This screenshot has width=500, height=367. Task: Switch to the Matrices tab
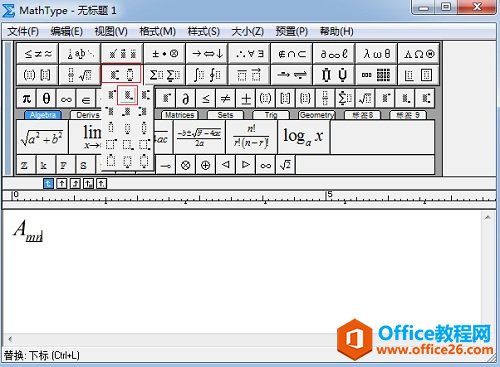pos(180,115)
